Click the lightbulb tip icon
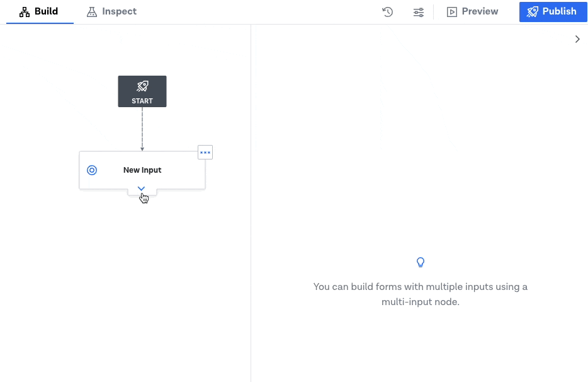Image resolution: width=588 pixels, height=382 pixels. point(421,262)
